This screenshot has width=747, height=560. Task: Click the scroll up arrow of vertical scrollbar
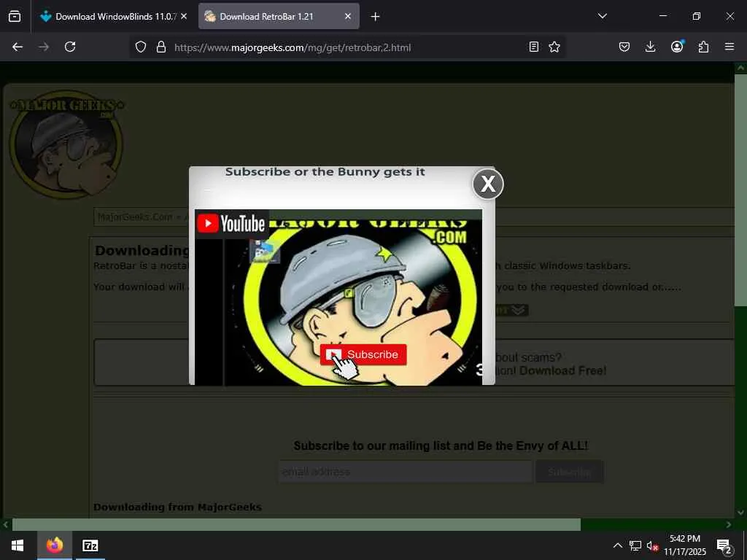tap(740, 68)
